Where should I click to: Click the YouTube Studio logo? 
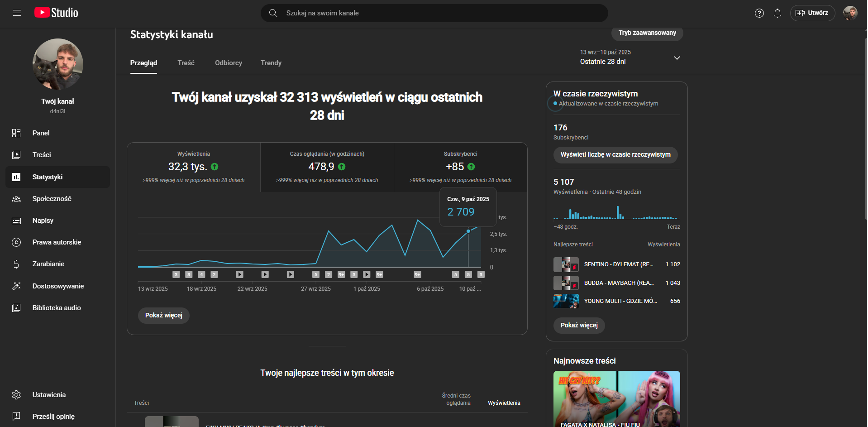[56, 13]
